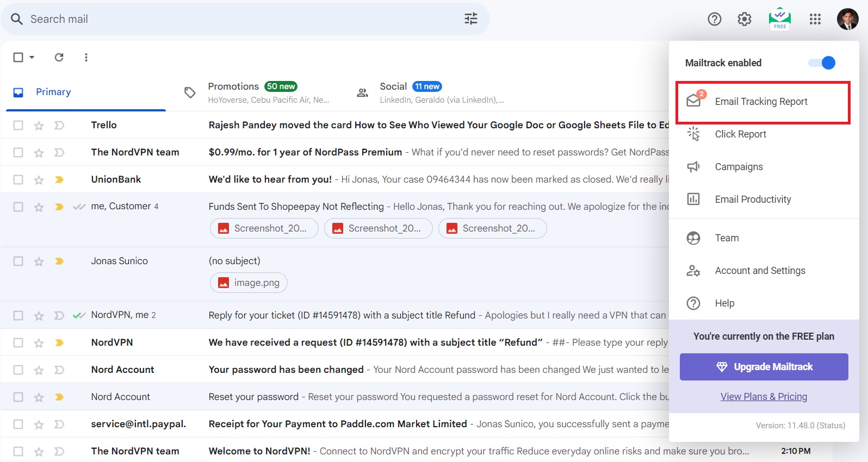The height and width of the screenshot is (462, 868).
Task: Select the NordVPN, me email checkbox
Action: (18, 315)
